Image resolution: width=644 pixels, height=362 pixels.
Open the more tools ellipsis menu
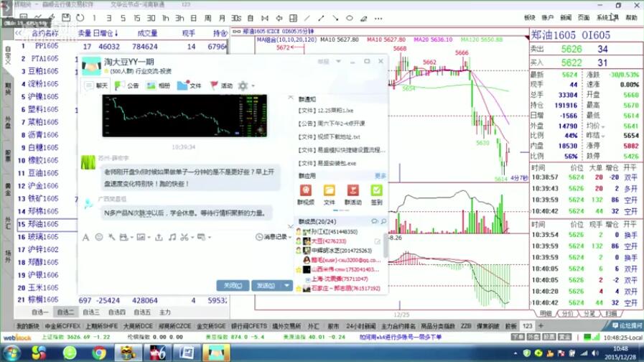(x=378, y=18)
